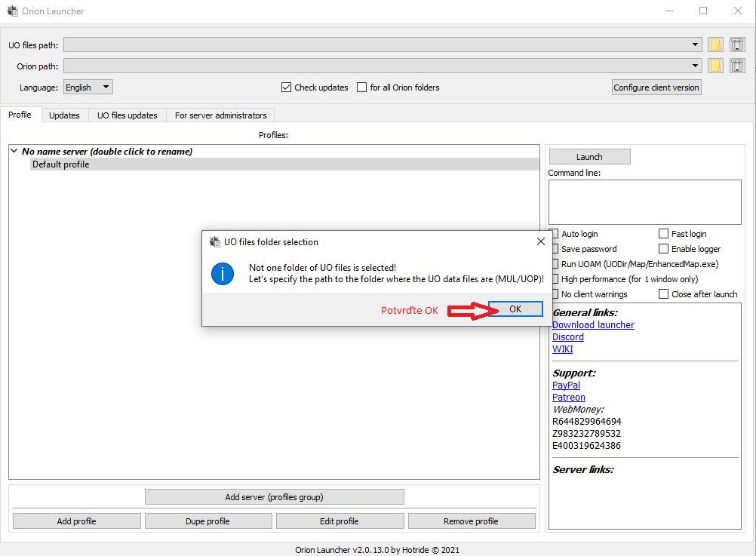
Task: Select No name server tree item
Action: pyautogui.click(x=107, y=152)
